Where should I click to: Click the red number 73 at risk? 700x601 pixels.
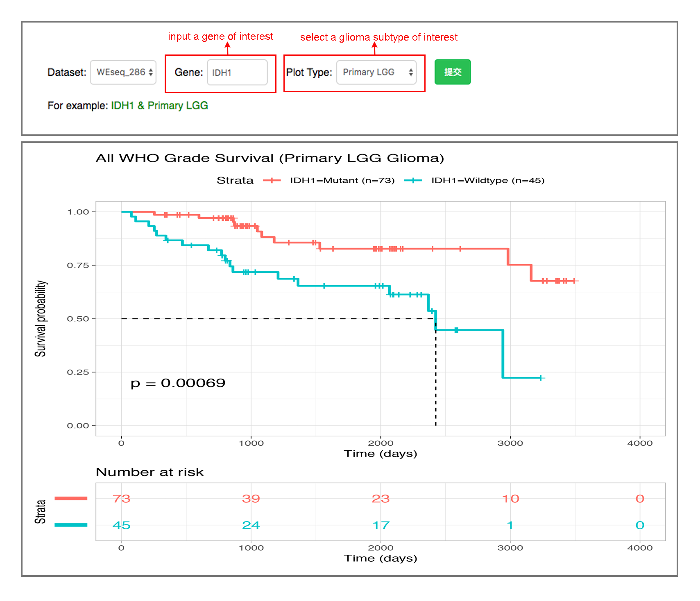coord(121,499)
